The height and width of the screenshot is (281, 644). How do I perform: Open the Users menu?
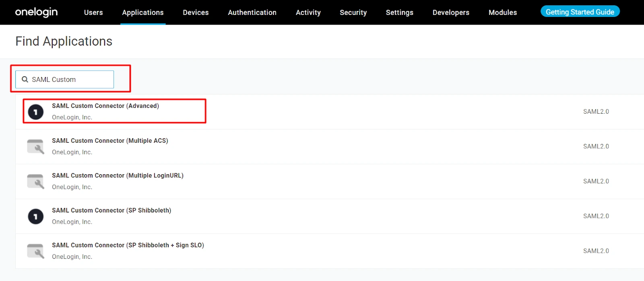[93, 12]
